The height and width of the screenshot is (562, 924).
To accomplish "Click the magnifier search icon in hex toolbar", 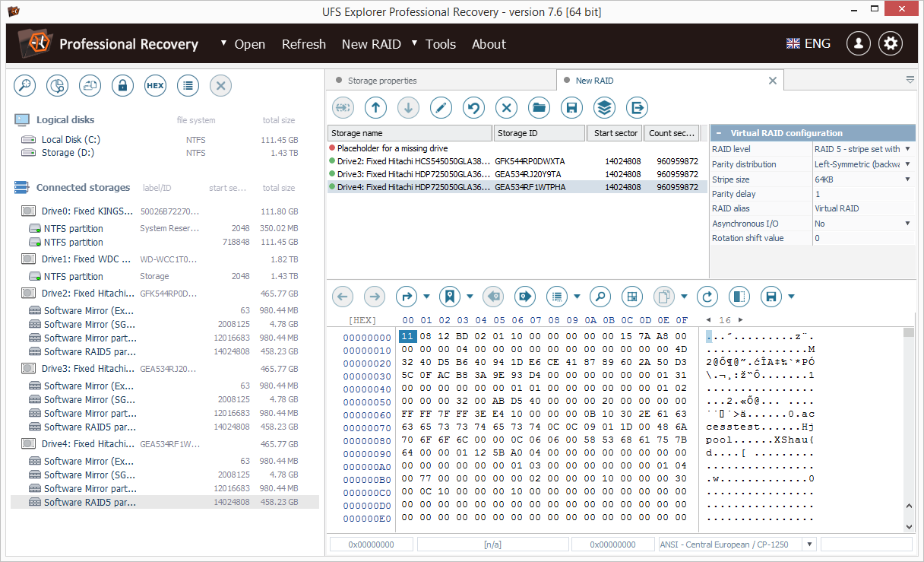I will [x=600, y=297].
